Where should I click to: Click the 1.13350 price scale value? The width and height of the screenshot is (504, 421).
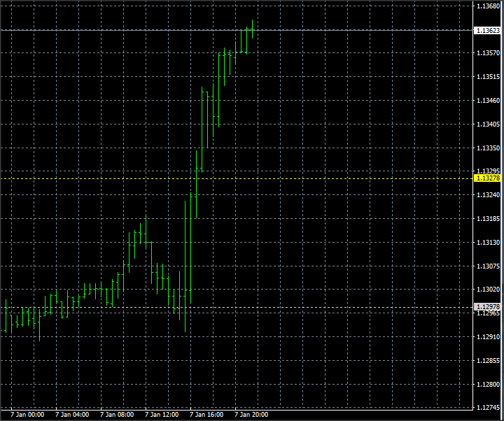pyautogui.click(x=489, y=148)
